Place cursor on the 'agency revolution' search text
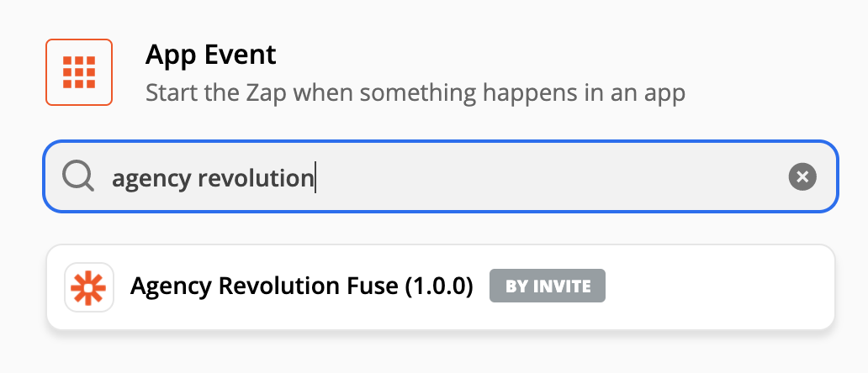868x373 pixels. pos(213,178)
